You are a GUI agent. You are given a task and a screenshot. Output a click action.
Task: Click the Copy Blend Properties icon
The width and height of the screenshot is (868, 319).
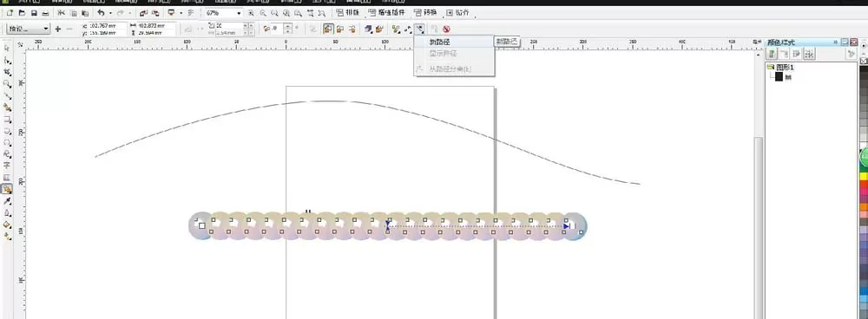click(x=435, y=29)
